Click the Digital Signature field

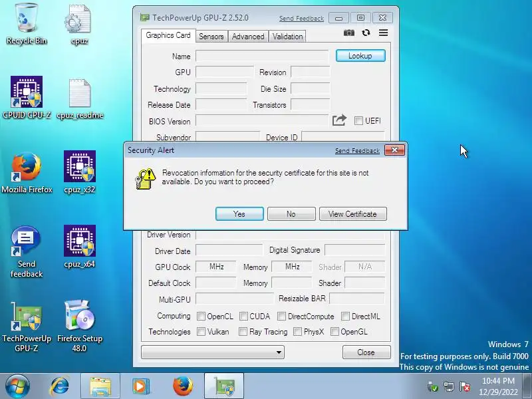(355, 250)
